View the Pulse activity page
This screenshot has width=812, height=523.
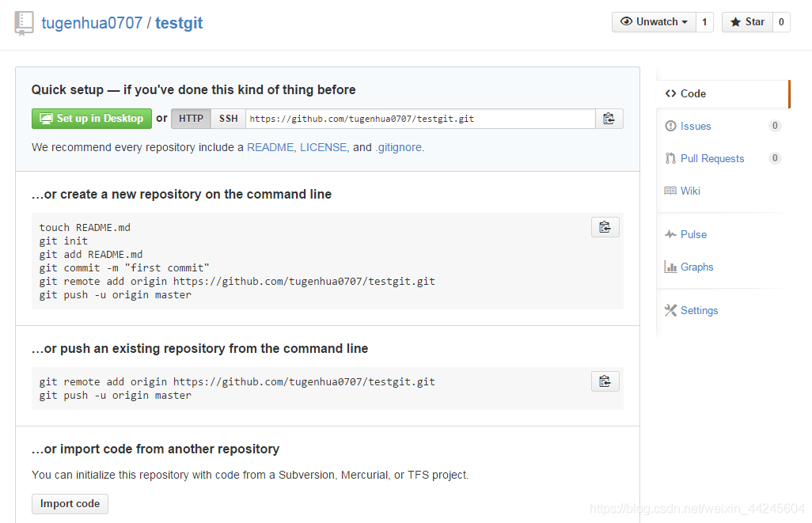693,234
